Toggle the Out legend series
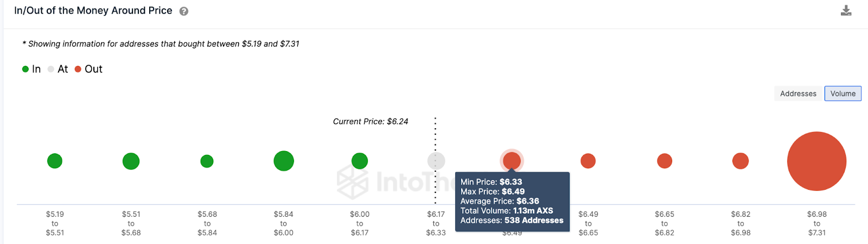This screenshot has width=868, height=244. pos(88,69)
